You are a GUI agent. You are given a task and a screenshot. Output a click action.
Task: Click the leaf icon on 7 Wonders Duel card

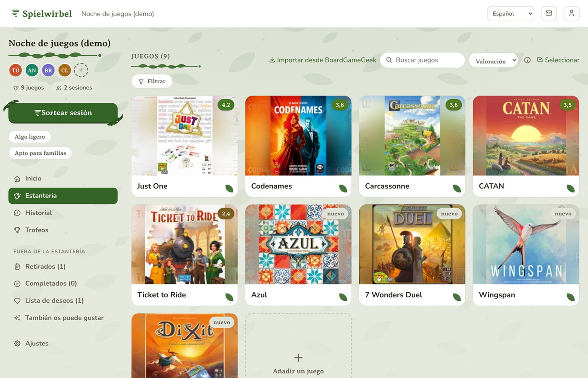457,297
